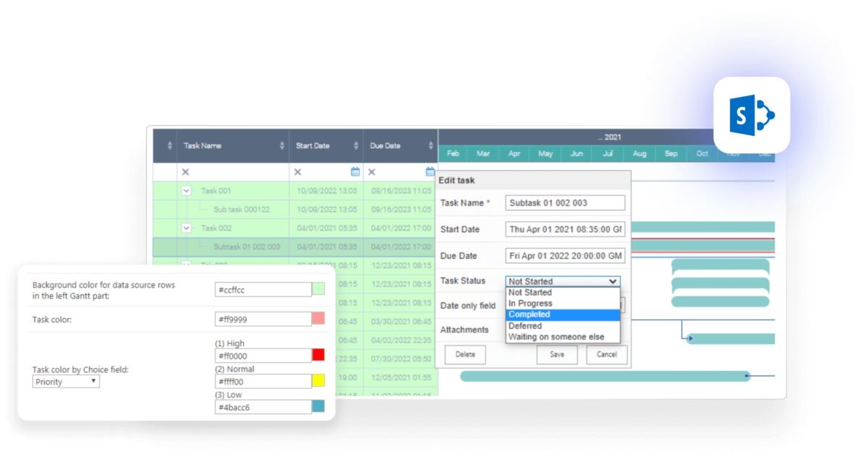Delete the Subtask 01 002 003 task

[x=465, y=354]
